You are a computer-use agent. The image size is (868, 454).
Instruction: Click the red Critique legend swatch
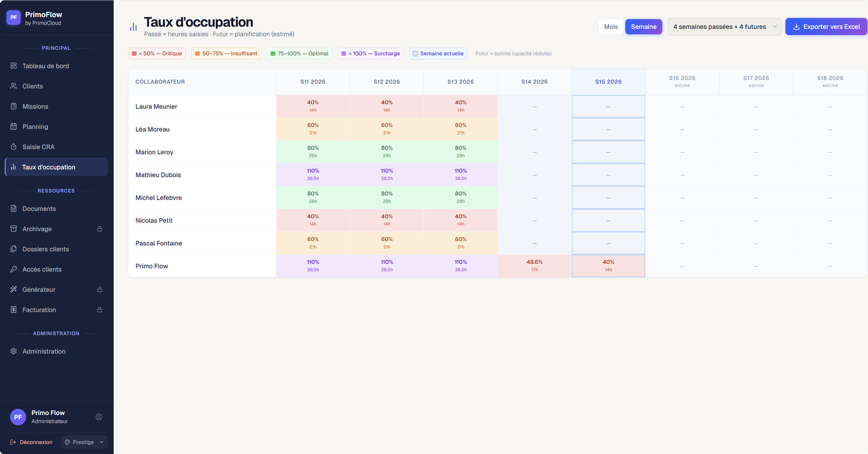click(134, 53)
